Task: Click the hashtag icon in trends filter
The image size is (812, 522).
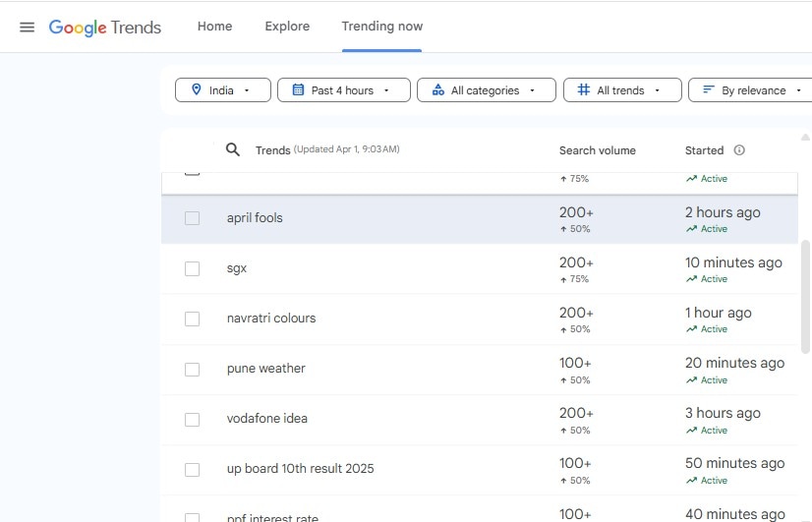Action: click(583, 90)
